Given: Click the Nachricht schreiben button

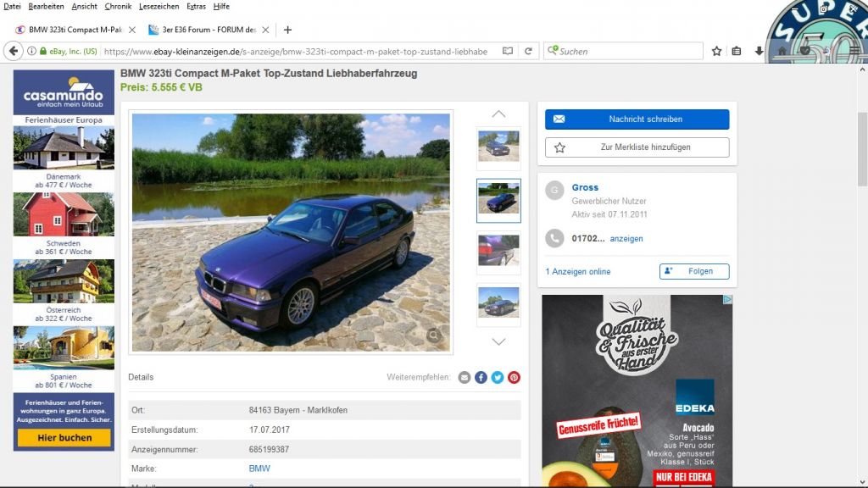Looking at the screenshot, I should point(637,119).
